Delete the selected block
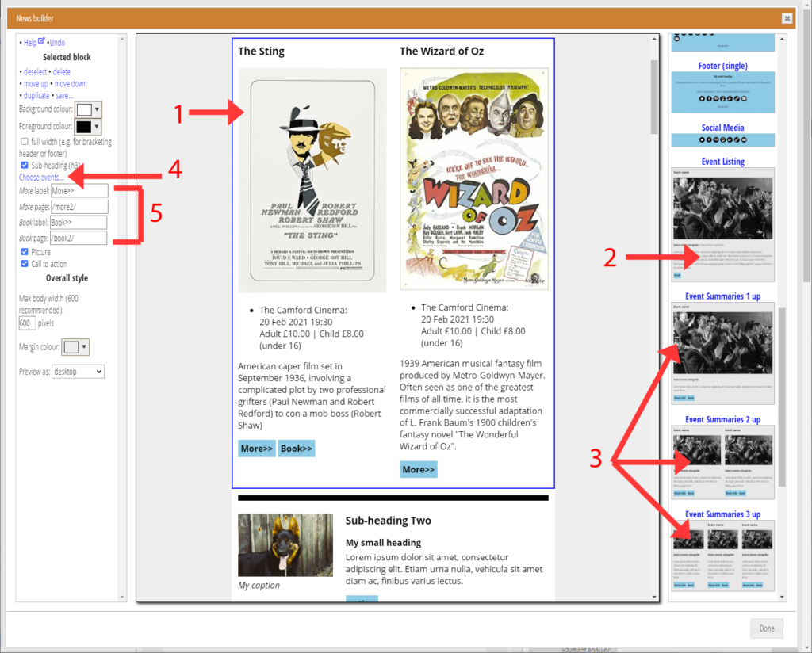This screenshot has width=812, height=653. tap(62, 72)
